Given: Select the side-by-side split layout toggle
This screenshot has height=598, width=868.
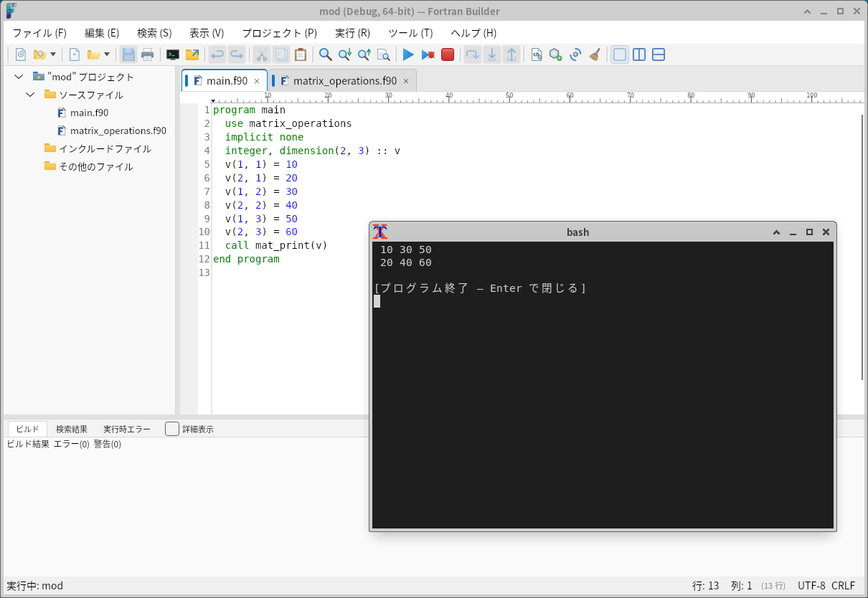Looking at the screenshot, I should (x=639, y=54).
